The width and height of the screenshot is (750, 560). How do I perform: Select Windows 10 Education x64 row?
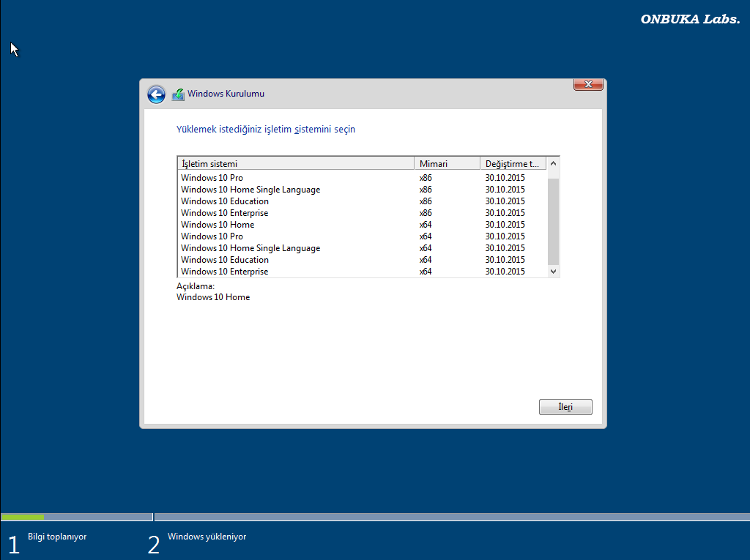(362, 260)
